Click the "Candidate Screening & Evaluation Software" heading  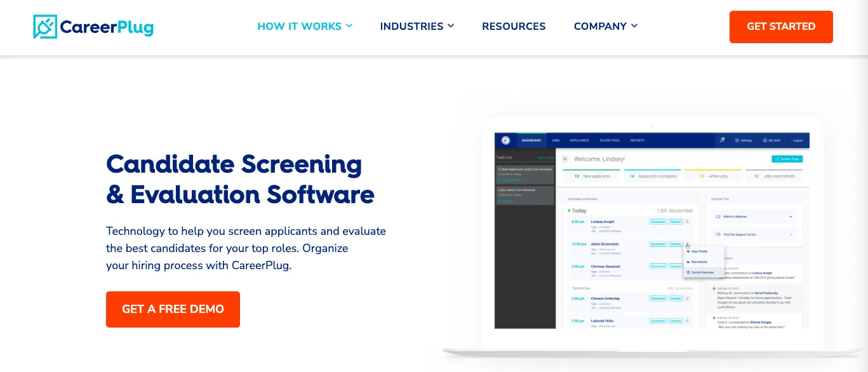(240, 179)
